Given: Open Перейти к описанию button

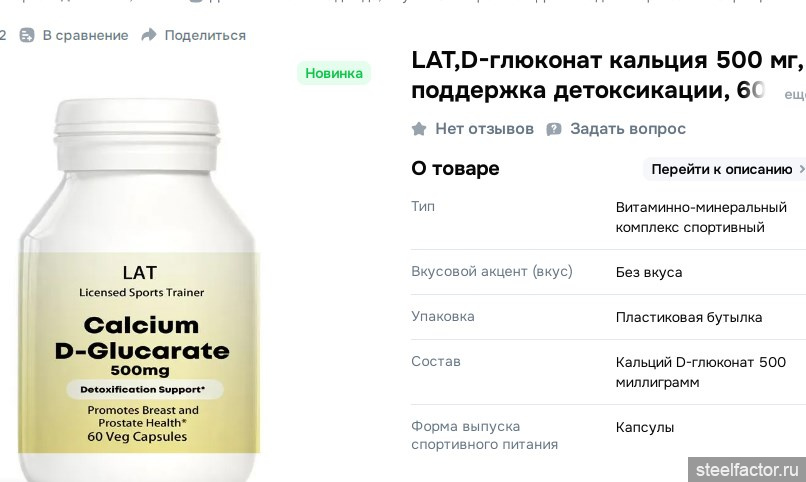Looking at the screenshot, I should pyautogui.click(x=724, y=169).
